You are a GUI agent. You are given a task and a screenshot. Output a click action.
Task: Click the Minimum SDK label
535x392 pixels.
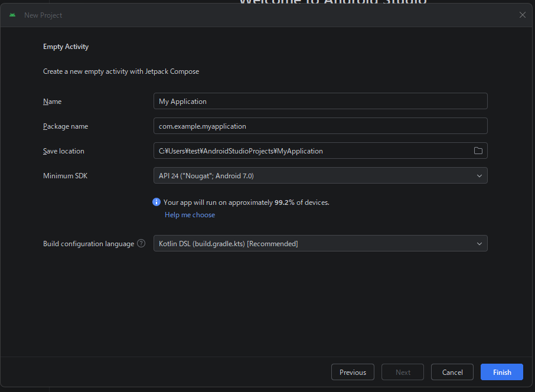65,176
